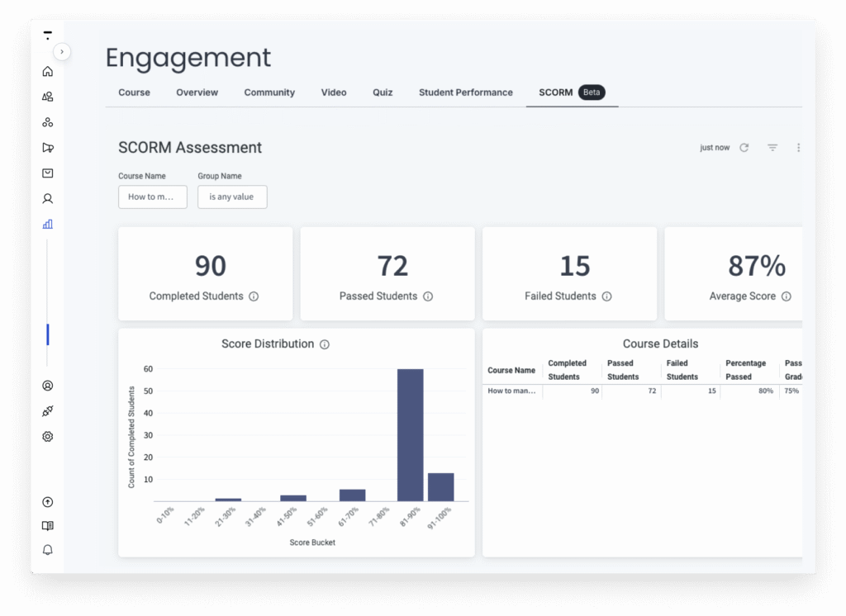This screenshot has height=616, width=846.
Task: Open the three-dot options menu
Action: [x=798, y=147]
